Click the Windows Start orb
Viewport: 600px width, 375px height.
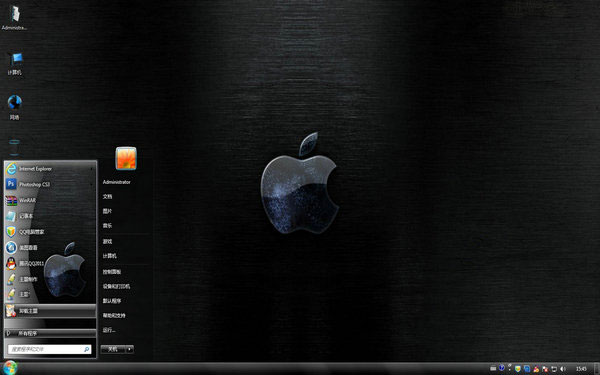click(x=10, y=368)
